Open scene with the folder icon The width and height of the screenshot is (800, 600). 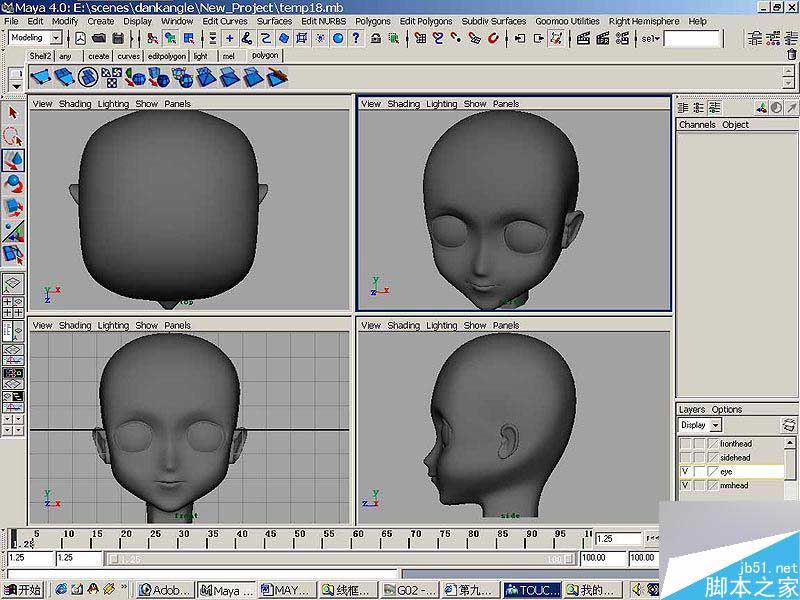tap(99, 38)
